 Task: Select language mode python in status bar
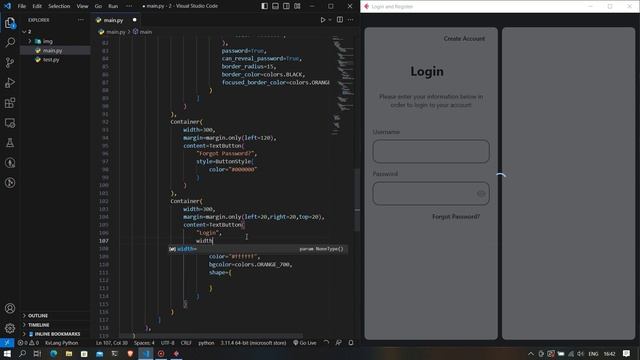click(206, 343)
